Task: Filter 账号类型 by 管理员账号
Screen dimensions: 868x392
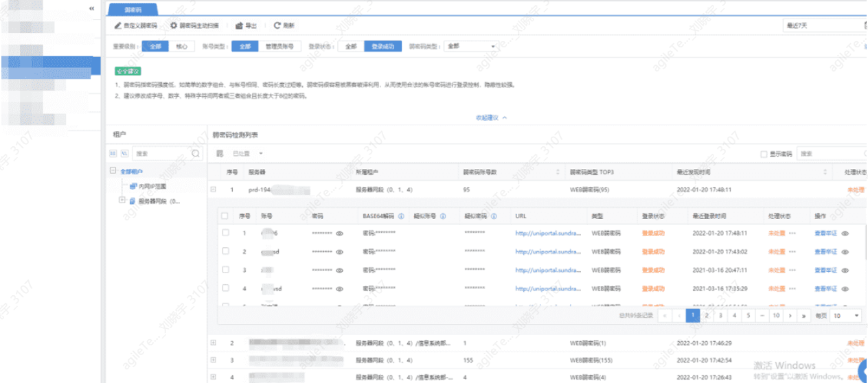Action: point(279,47)
